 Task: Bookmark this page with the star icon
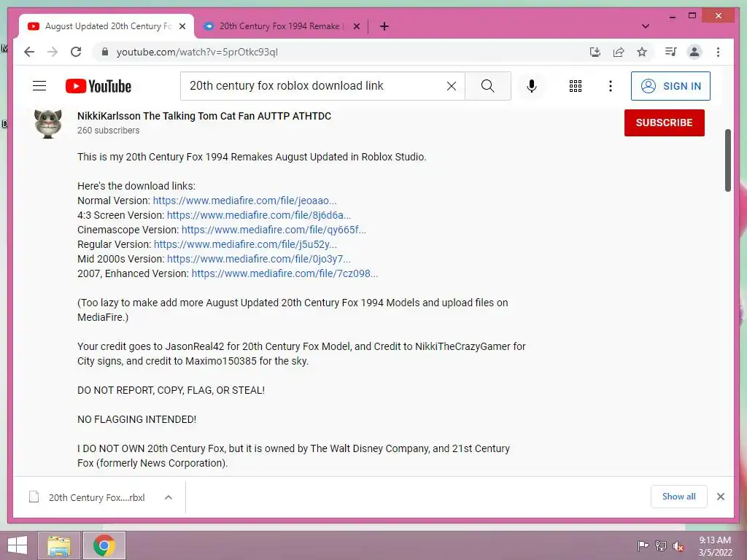(x=642, y=52)
